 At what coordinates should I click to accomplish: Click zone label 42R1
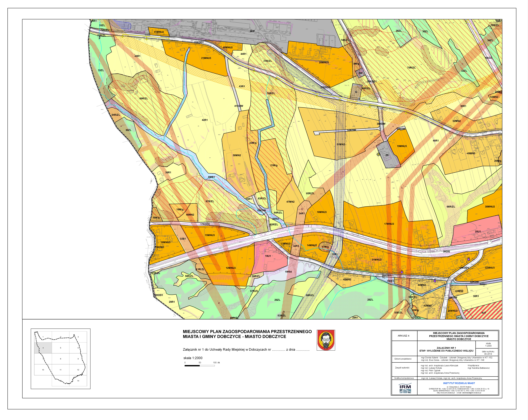click(205, 120)
